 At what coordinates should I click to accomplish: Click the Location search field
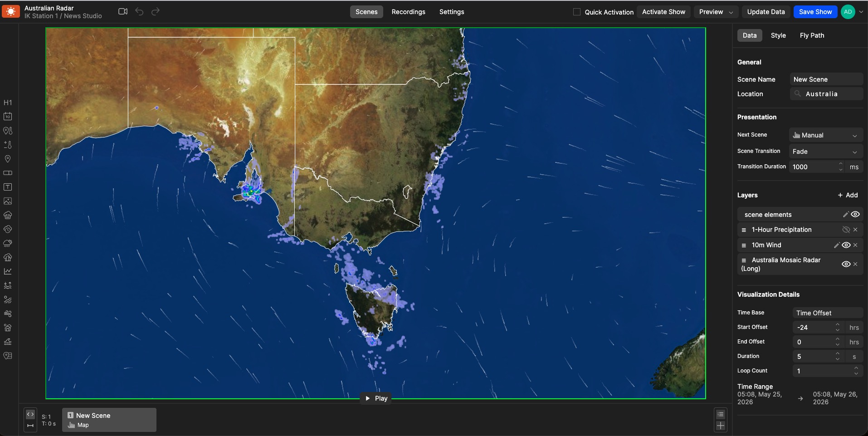tap(826, 94)
